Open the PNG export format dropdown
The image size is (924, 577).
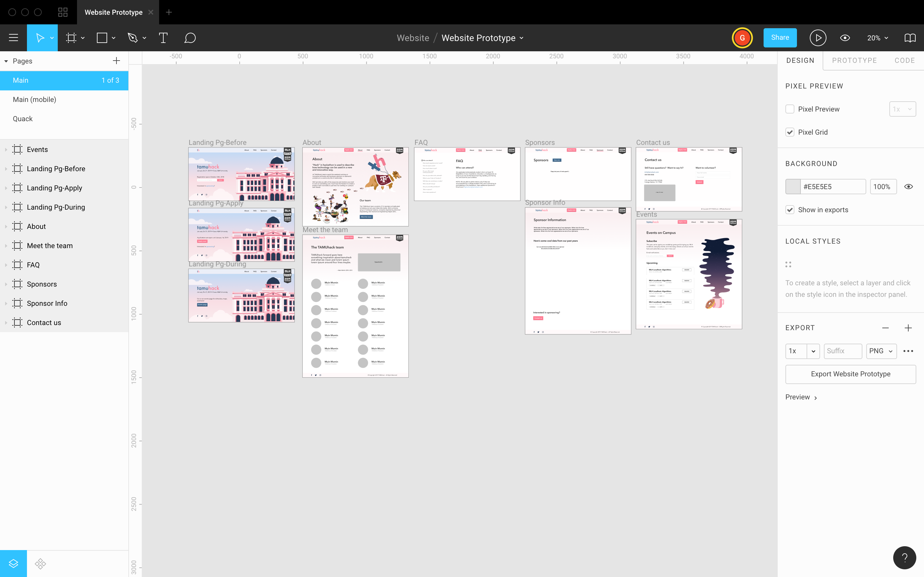[881, 351]
